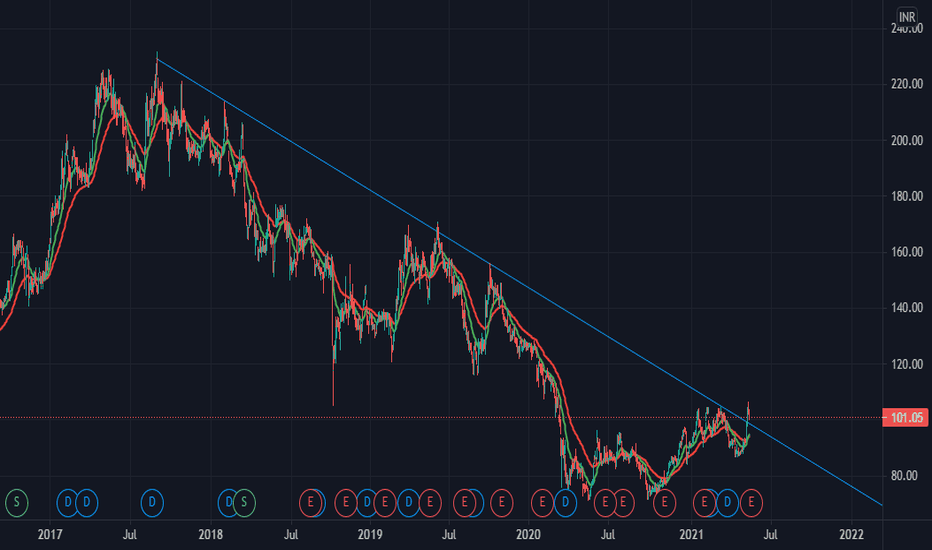Open the first E earnings marker after 2021
This screenshot has height=550, width=932.
click(x=704, y=503)
